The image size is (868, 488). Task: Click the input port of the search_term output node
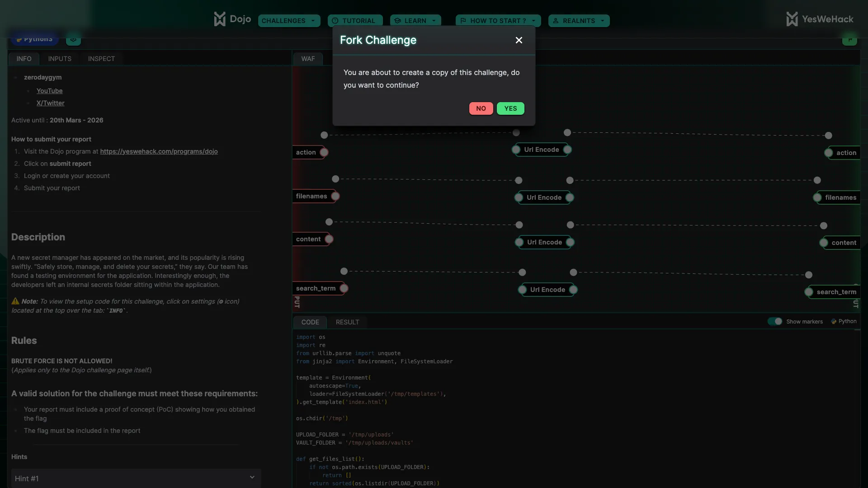809,292
